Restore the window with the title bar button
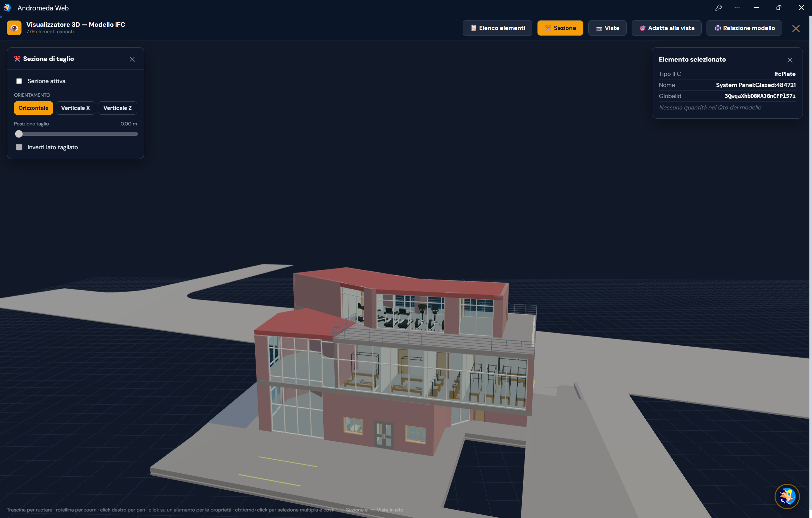 (x=778, y=8)
